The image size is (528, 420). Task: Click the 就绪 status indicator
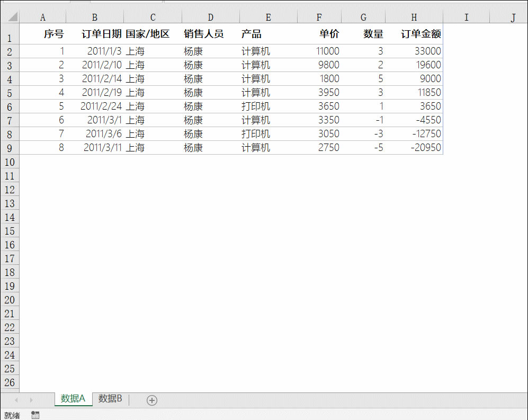(x=11, y=415)
